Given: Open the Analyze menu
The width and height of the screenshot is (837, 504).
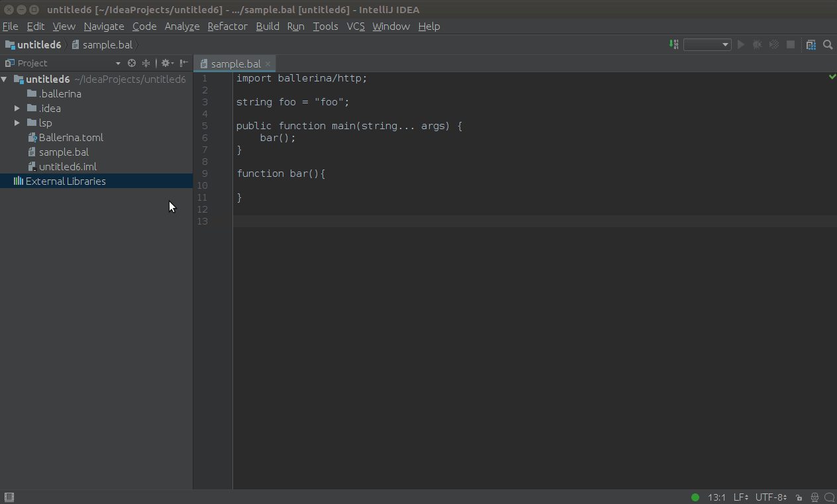Looking at the screenshot, I should [182, 26].
